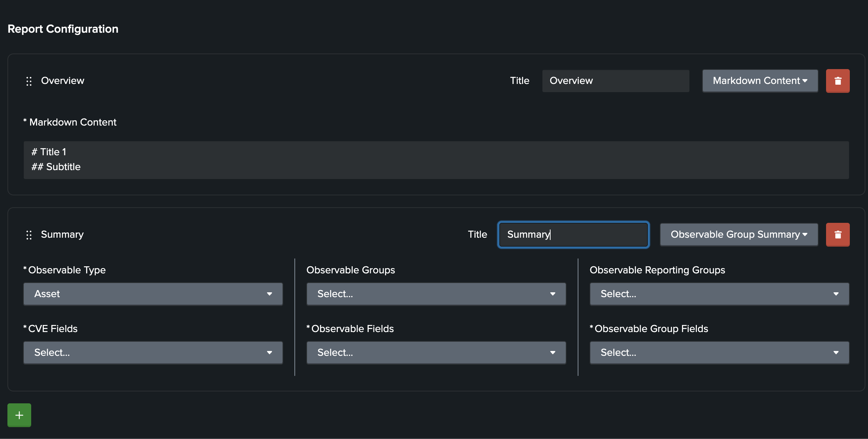Click inside the Summary Title input
The height and width of the screenshot is (439, 868).
(x=573, y=234)
